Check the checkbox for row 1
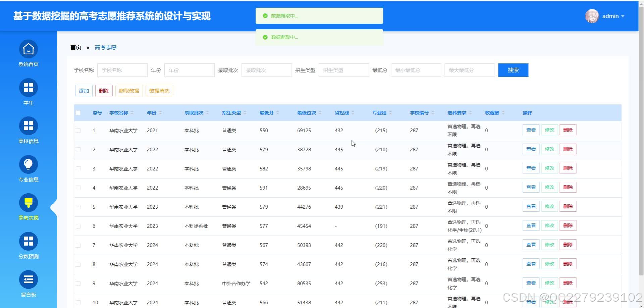 click(78, 131)
